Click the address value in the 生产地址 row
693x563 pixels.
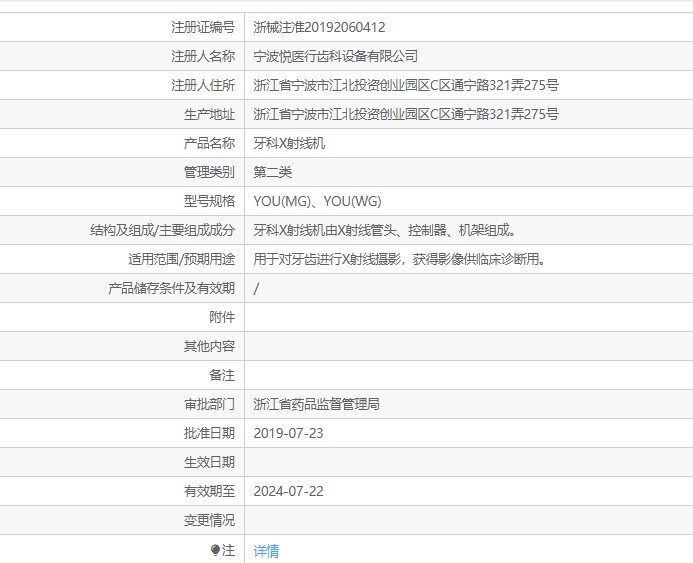tap(406, 114)
